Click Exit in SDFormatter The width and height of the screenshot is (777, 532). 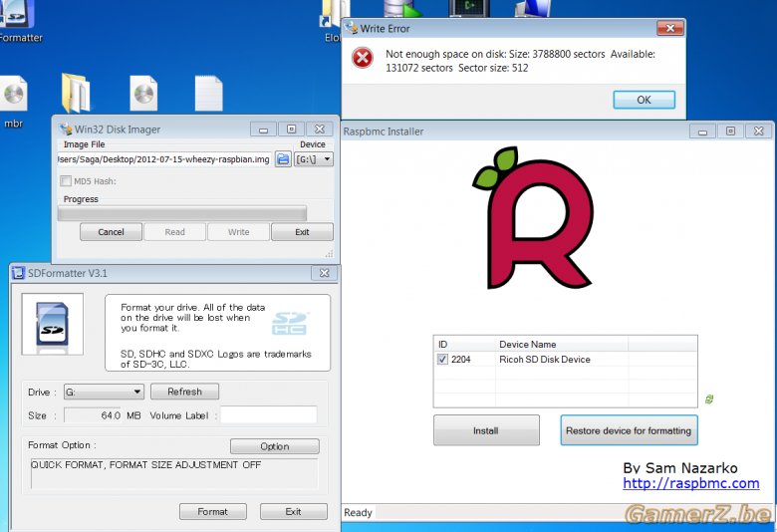[x=293, y=512]
